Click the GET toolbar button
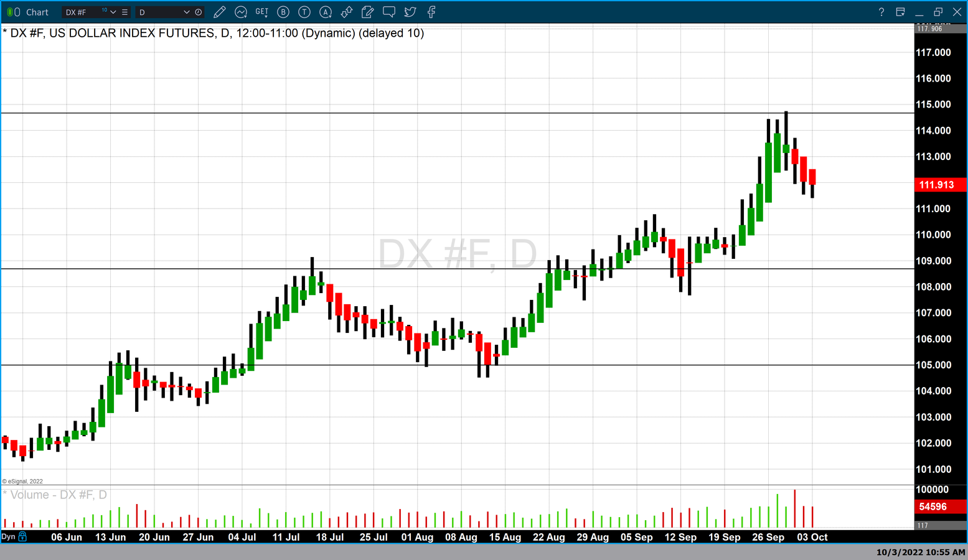This screenshot has width=968, height=560. 262,12
